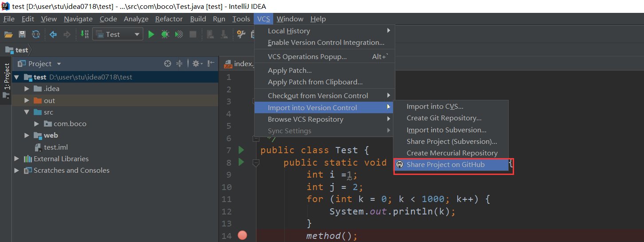The height and width of the screenshot is (242, 644).
Task: Click run gutter arrow at line 8
Action: 241,162
